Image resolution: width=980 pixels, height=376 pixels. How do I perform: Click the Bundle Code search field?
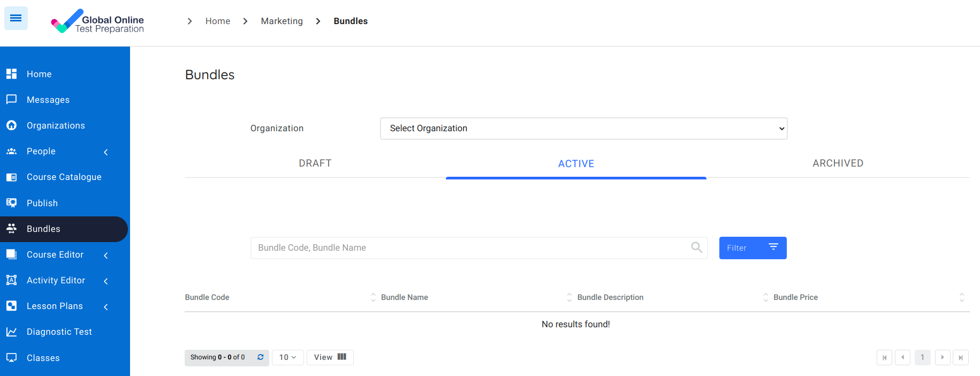click(471, 248)
